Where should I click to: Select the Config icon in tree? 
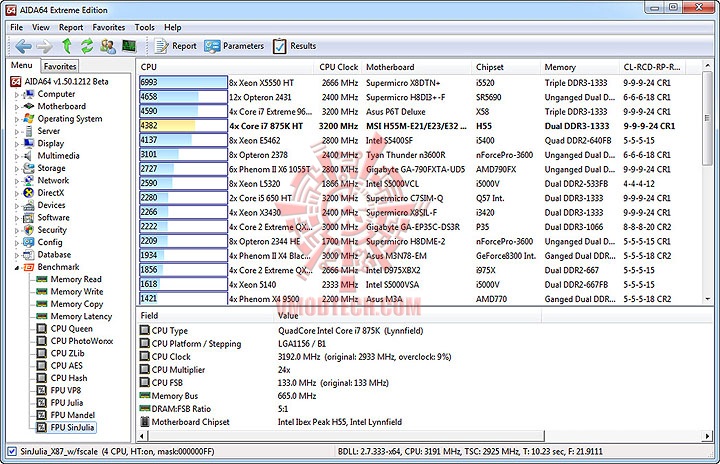(x=28, y=242)
